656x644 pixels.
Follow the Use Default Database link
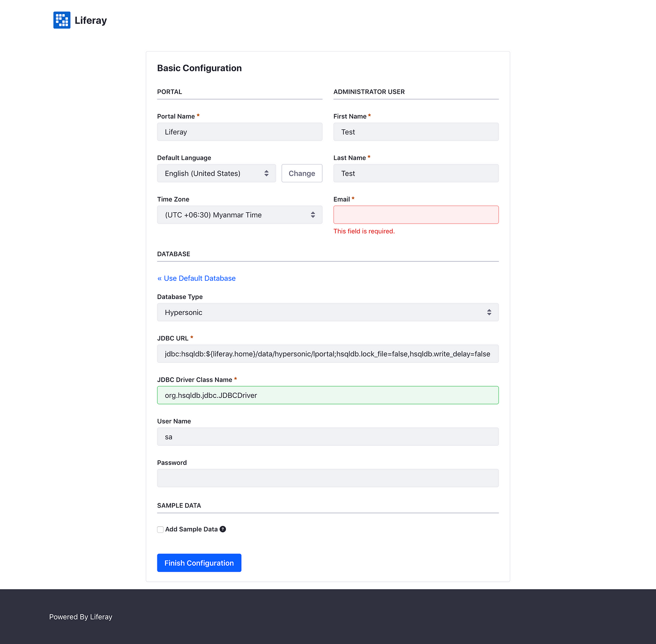point(196,278)
